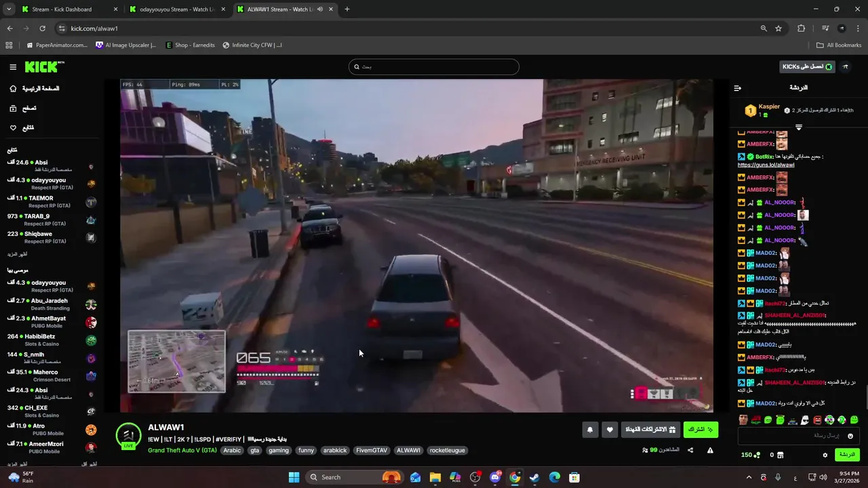Open the viewers count icon

pyautogui.click(x=645, y=450)
